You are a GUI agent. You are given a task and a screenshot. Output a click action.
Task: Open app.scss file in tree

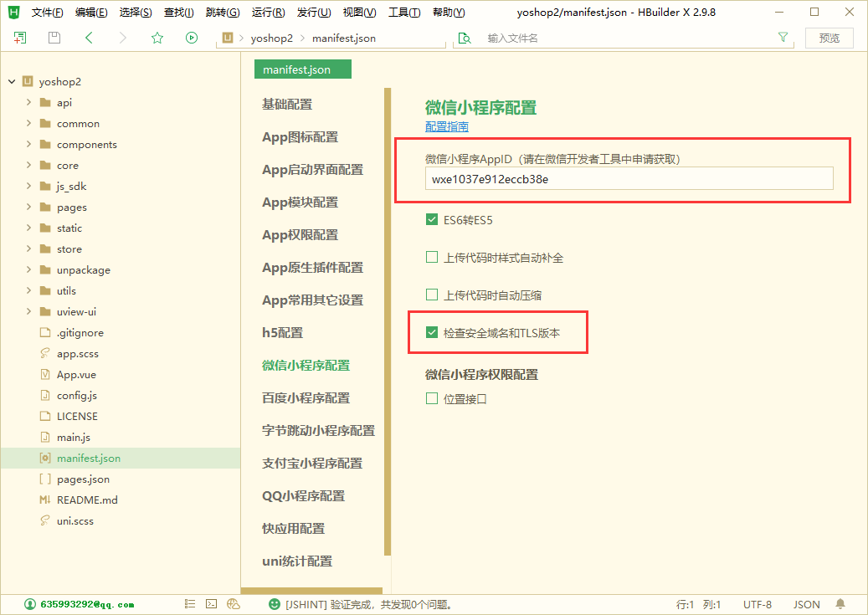[78, 354]
